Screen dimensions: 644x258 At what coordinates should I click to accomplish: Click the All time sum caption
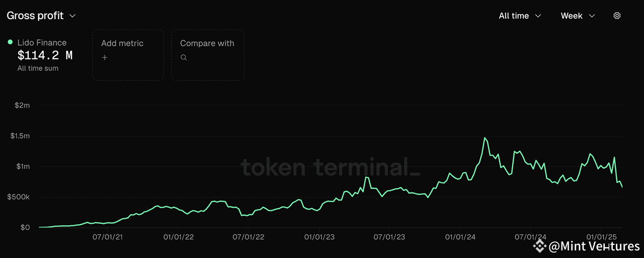pos(38,68)
